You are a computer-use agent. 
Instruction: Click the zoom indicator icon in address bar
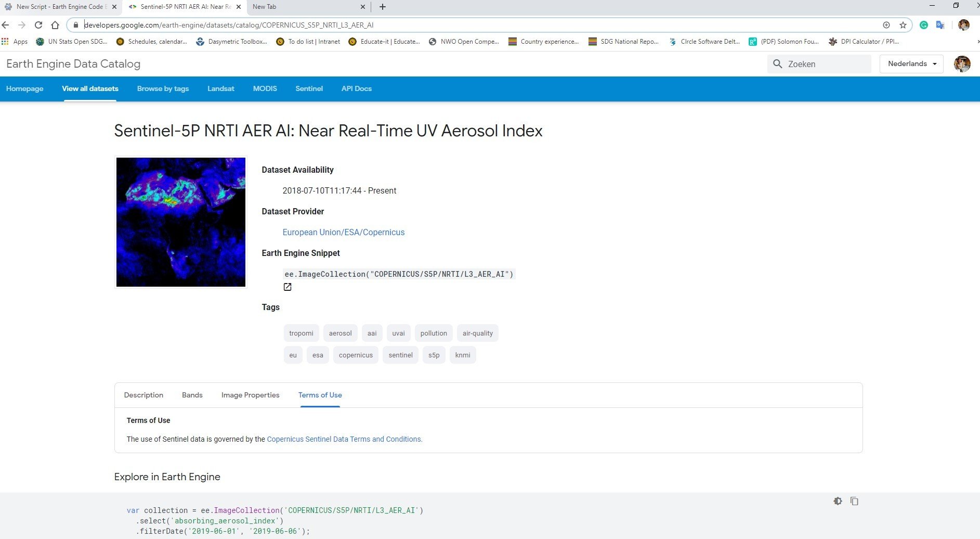tap(886, 25)
